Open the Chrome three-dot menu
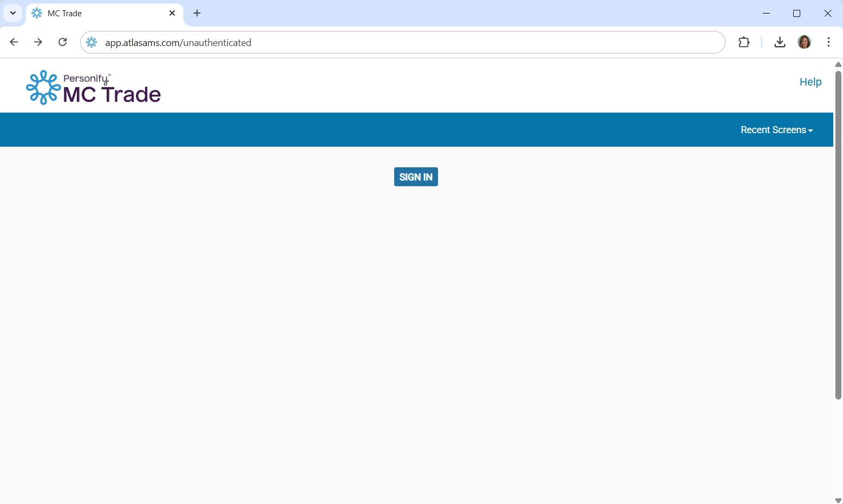Viewport: 843px width, 504px height. [828, 42]
